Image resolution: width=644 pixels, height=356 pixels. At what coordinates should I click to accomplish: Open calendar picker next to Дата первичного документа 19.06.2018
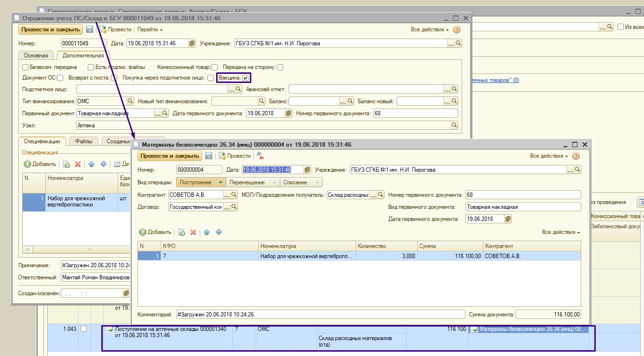[508, 219]
